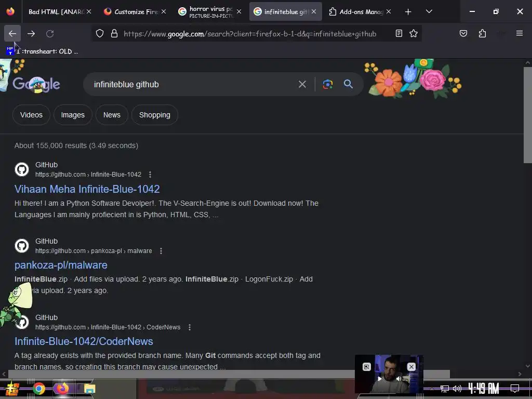The height and width of the screenshot is (399, 532).
Task: Go forward using the forward arrow
Action: tap(31, 34)
